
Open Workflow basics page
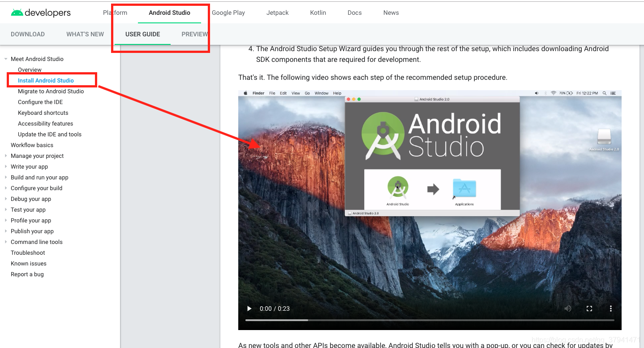click(32, 145)
